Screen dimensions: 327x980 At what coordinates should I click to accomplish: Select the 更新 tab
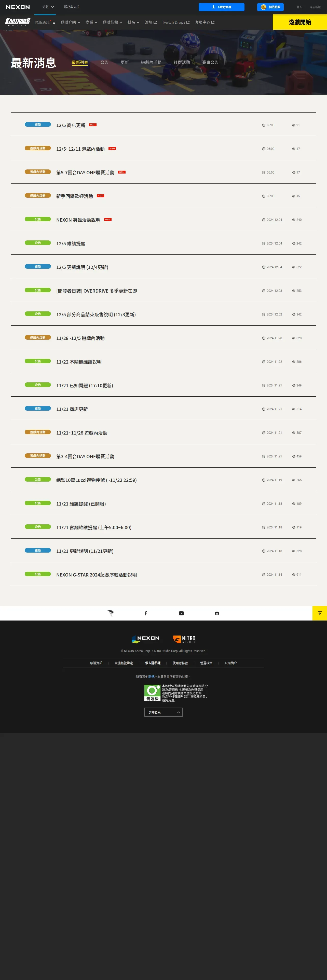click(x=125, y=62)
